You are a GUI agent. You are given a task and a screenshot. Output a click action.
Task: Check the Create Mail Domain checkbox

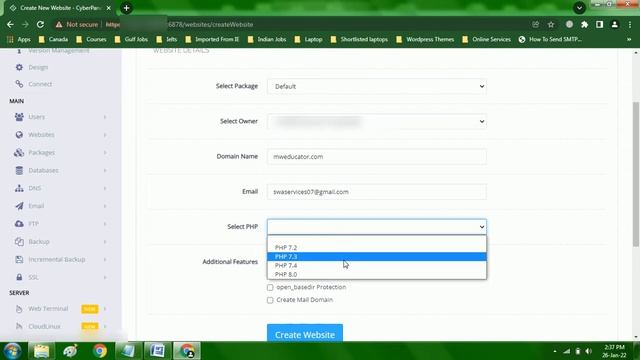click(270, 300)
